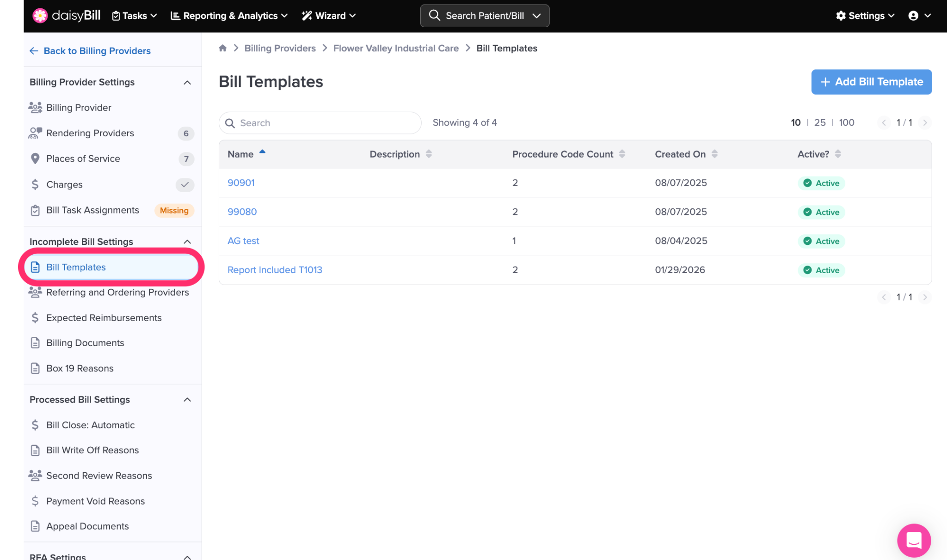This screenshot has height=560, width=947.
Task: Click the bill templates Search field
Action: coord(324,123)
